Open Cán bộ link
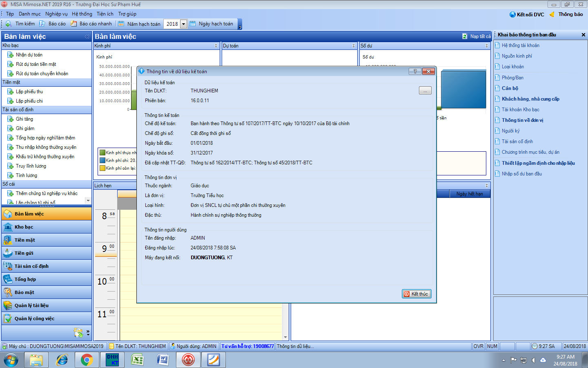The height and width of the screenshot is (368, 588). [x=510, y=88]
